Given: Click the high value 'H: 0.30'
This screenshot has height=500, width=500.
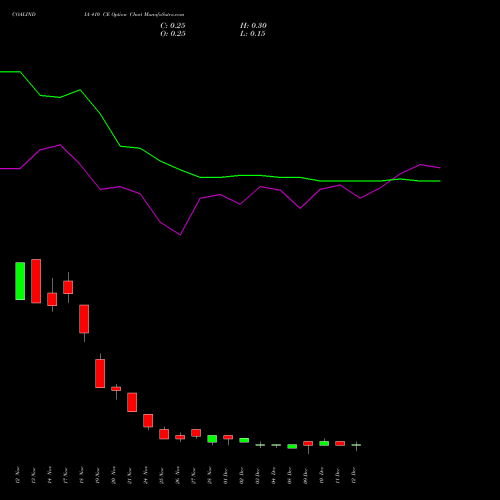Looking at the screenshot, I should click(x=253, y=26).
